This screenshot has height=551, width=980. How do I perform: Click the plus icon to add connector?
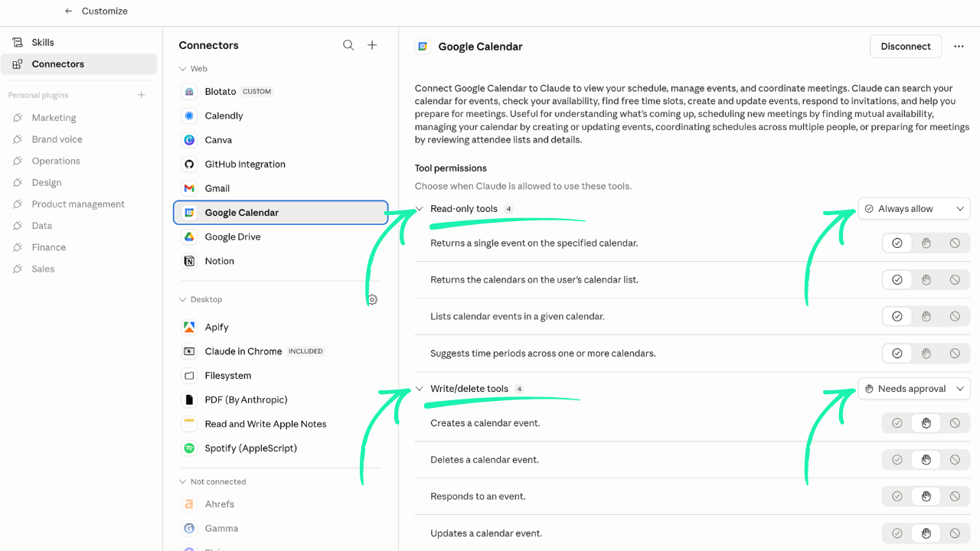click(372, 45)
